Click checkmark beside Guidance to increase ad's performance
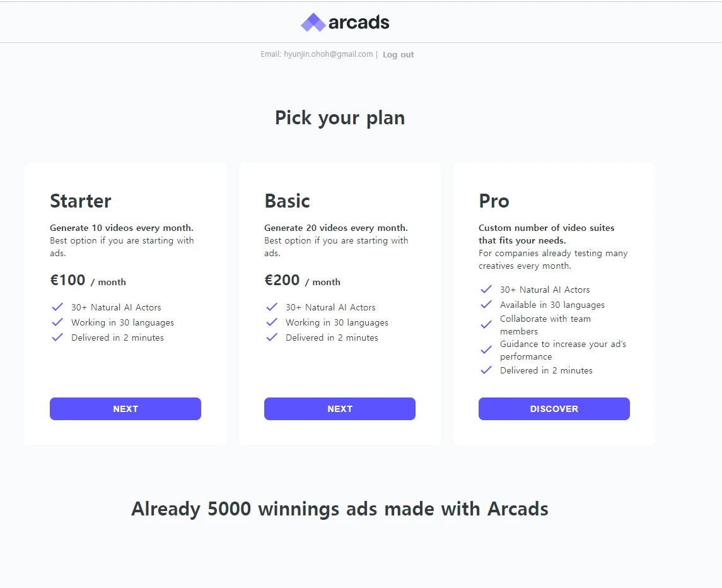This screenshot has height=588, width=722. point(486,350)
